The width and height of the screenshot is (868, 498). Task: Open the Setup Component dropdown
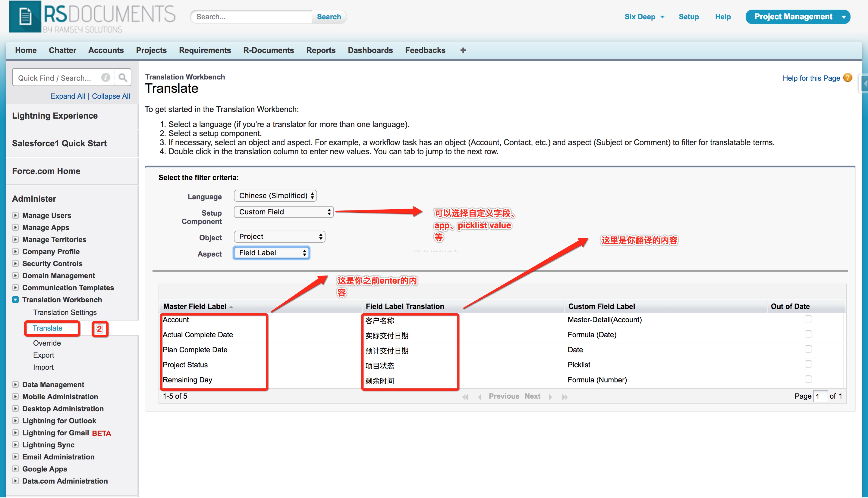click(283, 212)
